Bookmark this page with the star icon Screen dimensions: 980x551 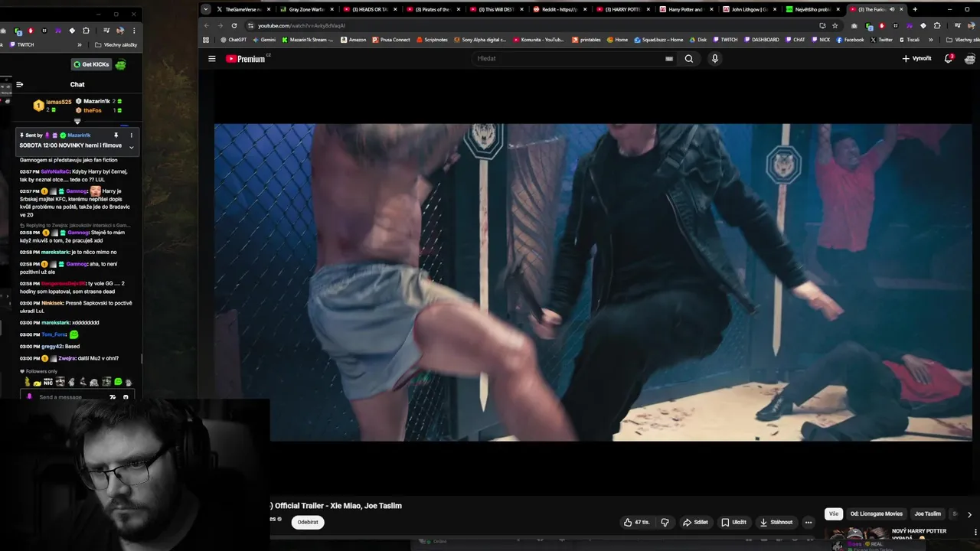point(835,25)
